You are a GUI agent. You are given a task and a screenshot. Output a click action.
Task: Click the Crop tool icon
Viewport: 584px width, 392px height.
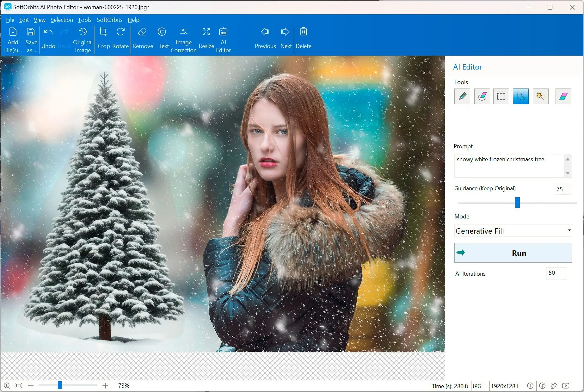(x=103, y=32)
